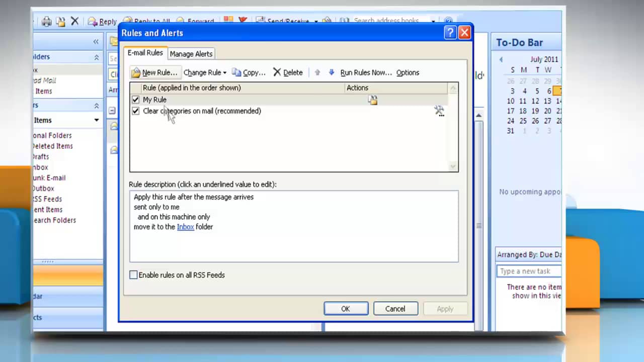This screenshot has width=644, height=362.
Task: Open the Outbox folder
Action: click(43, 188)
